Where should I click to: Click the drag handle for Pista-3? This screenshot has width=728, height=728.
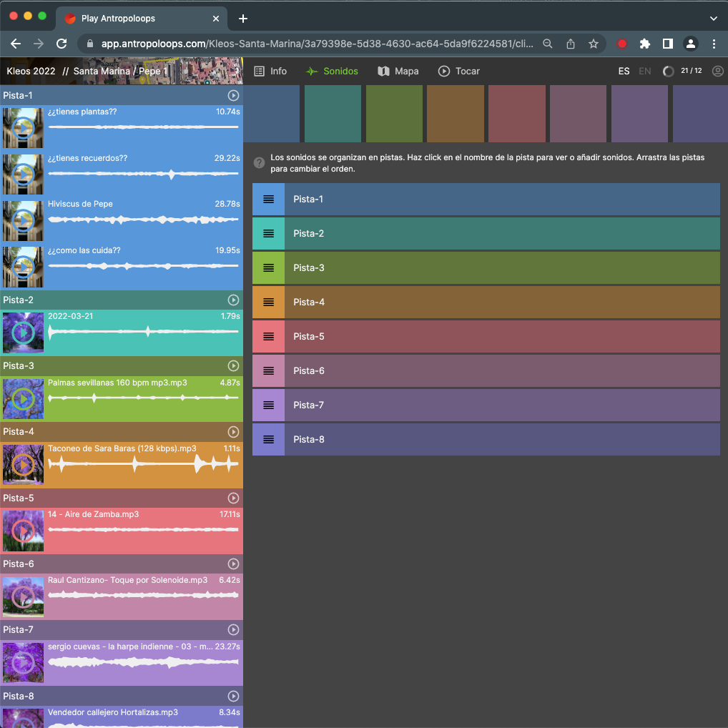click(268, 267)
